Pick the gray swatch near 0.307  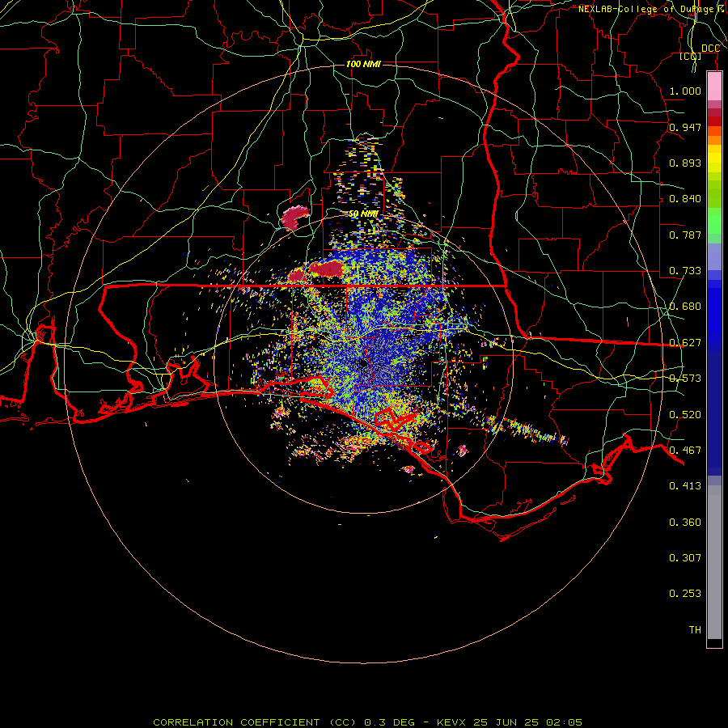point(714,562)
